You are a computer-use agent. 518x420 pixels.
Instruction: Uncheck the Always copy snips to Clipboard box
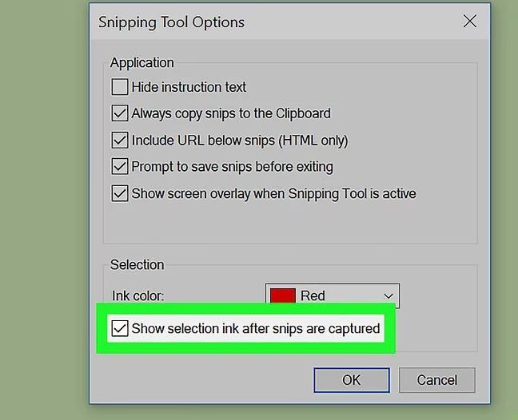(x=120, y=113)
